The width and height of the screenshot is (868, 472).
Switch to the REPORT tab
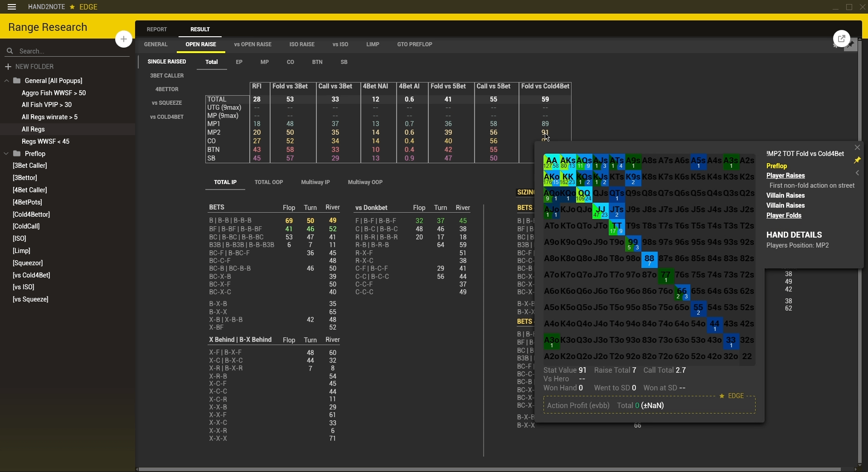pyautogui.click(x=157, y=29)
